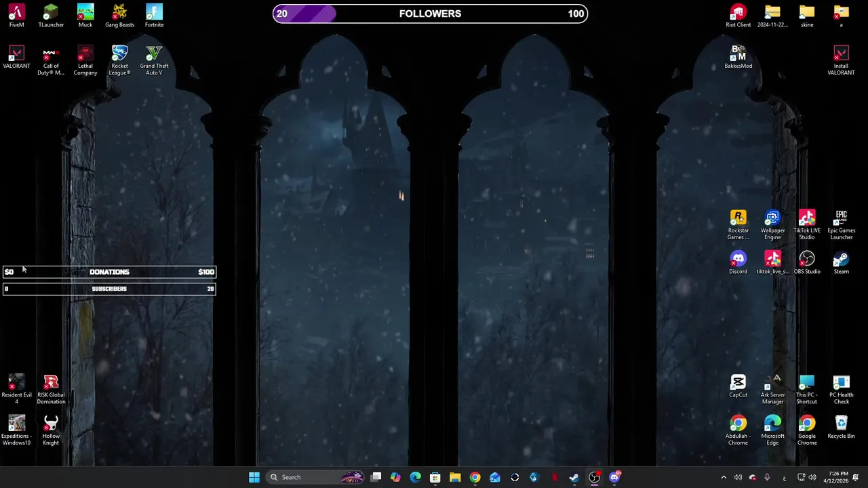
Task: Open the Call of Duty shortcut
Action: (51, 61)
